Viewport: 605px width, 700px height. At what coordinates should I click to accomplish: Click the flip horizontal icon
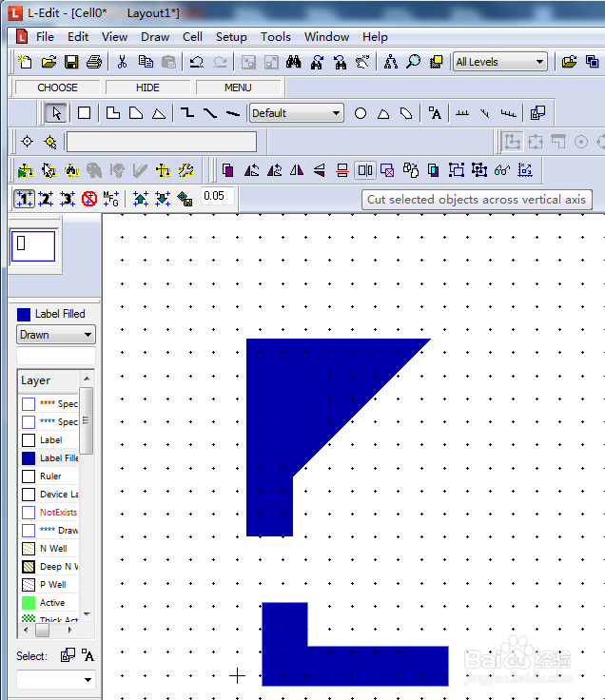point(297,170)
